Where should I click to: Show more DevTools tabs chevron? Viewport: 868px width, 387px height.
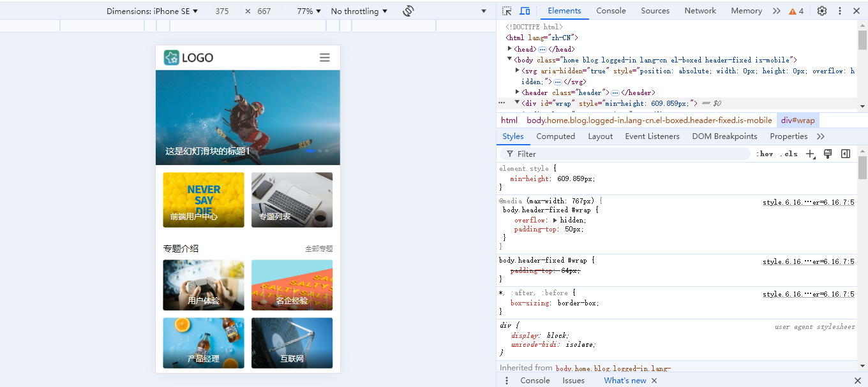point(776,11)
